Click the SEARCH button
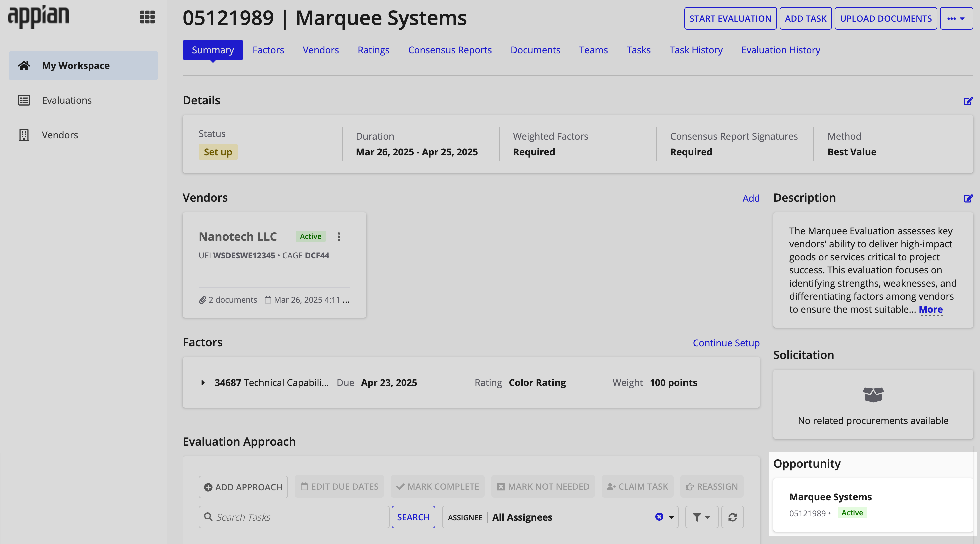Image resolution: width=980 pixels, height=544 pixels. 413,517
